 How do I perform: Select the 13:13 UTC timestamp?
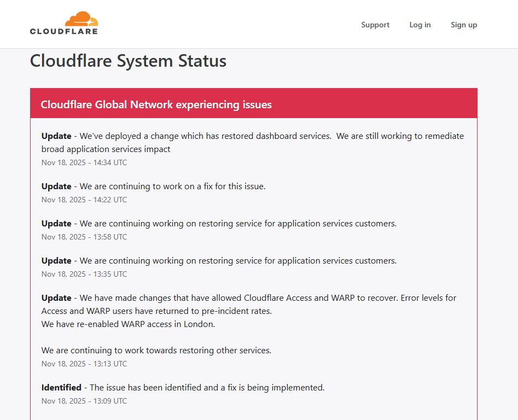[84, 364]
